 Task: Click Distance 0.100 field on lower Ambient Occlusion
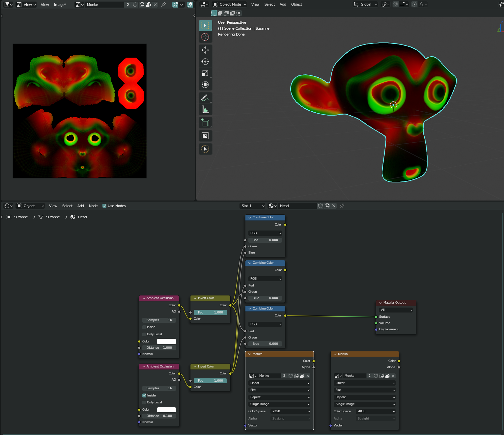(159, 416)
